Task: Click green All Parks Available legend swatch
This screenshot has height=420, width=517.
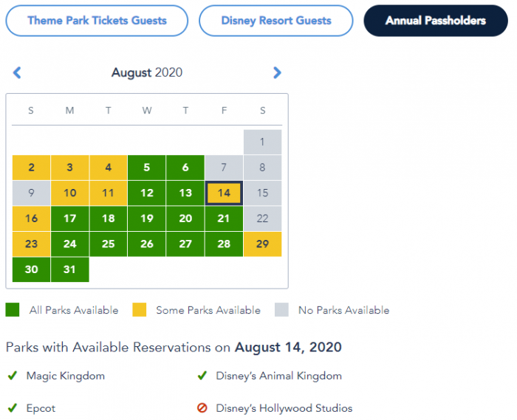Action: [x=13, y=310]
